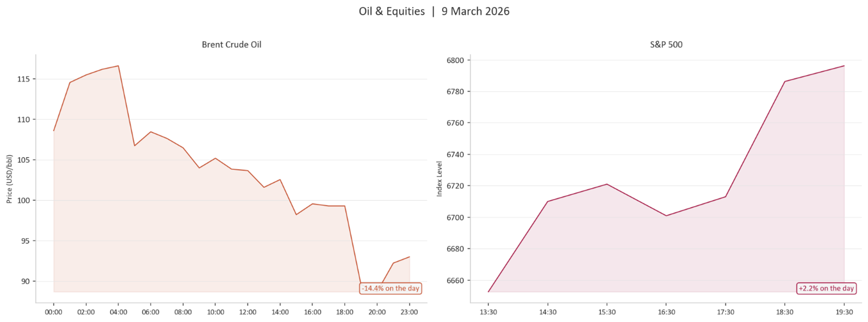This screenshot has width=868, height=322.
Task: Click the S&P line dip at 16:30
Action: point(666,216)
